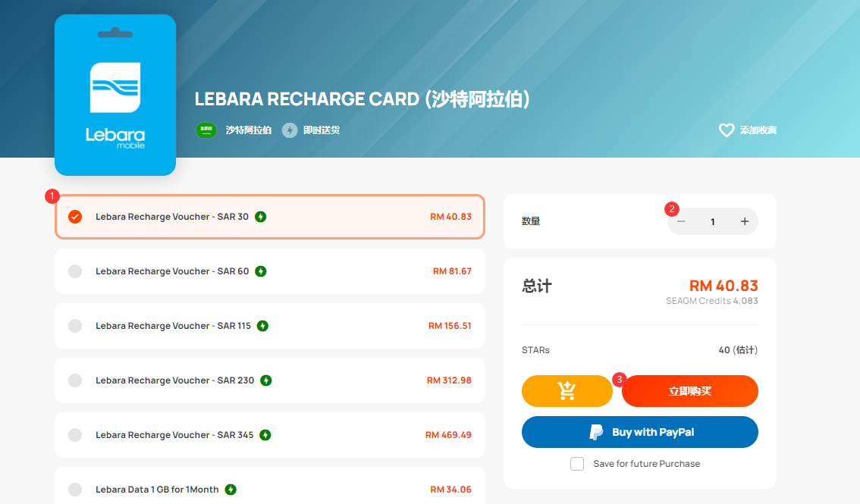Screen dimensions: 860x504
Task: Click the price RM 156.51
Action: pos(450,326)
